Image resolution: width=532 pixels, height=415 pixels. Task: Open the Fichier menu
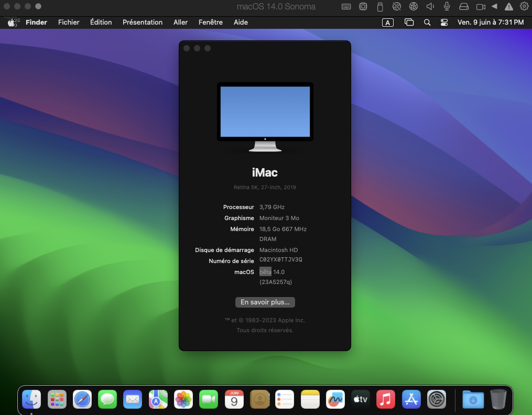[x=69, y=23]
